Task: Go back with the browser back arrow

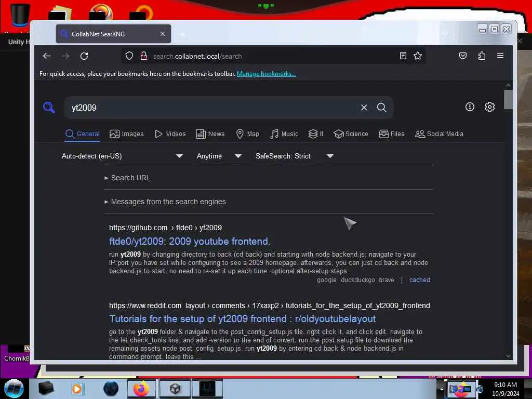Action: click(x=47, y=56)
